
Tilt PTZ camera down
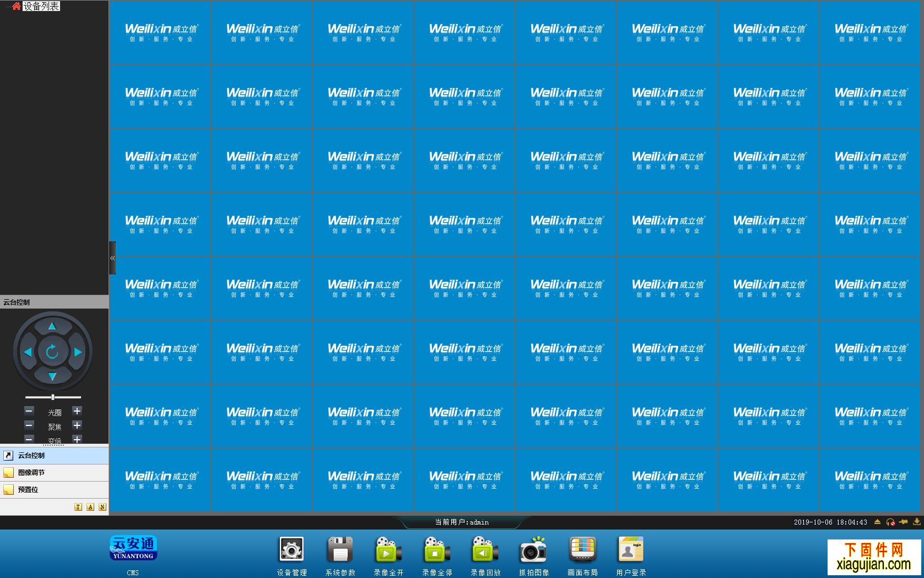[x=52, y=377]
